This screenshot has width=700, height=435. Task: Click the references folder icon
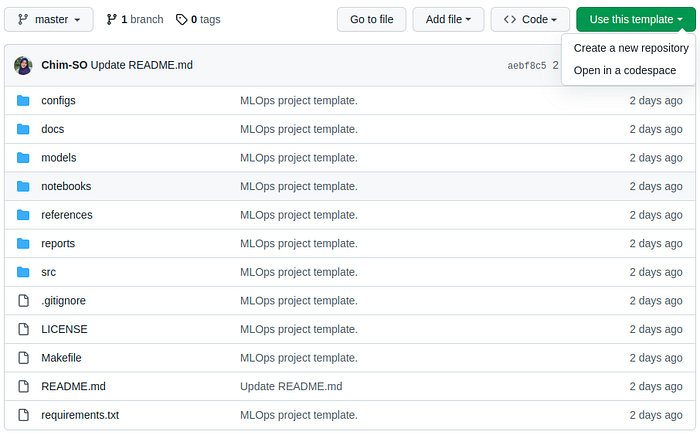(23, 215)
